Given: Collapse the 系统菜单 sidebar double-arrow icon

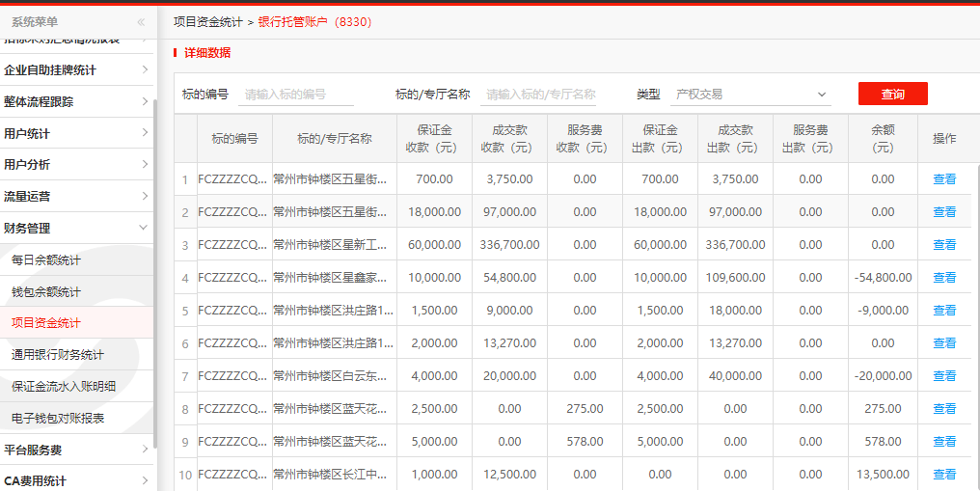Looking at the screenshot, I should point(141,21).
